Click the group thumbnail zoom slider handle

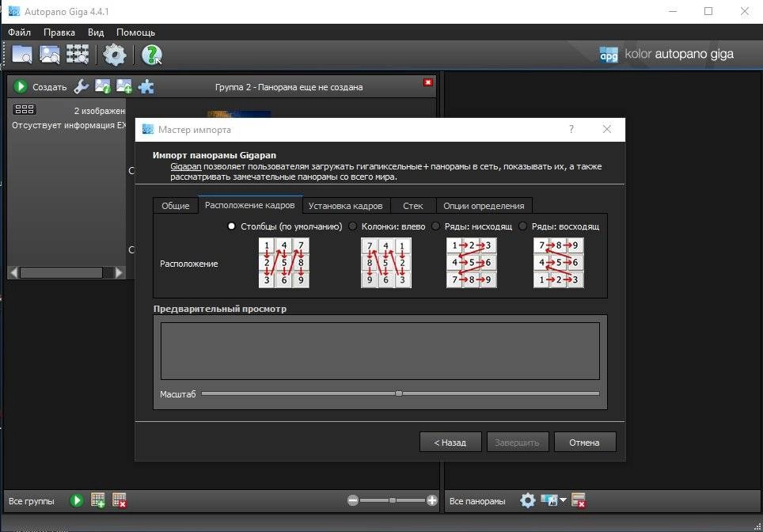[x=393, y=500]
